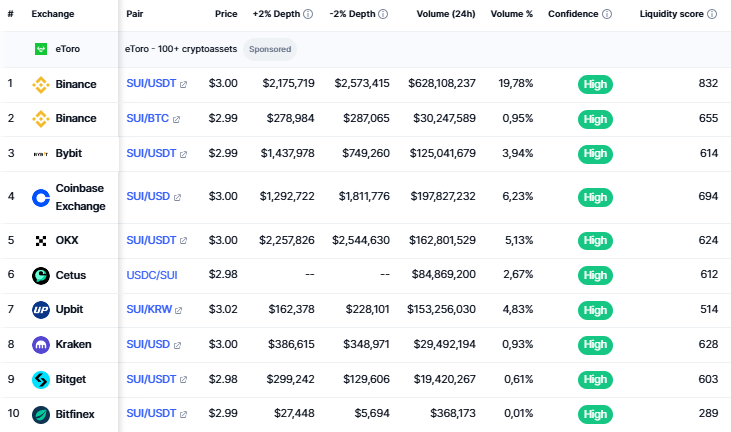Click external link icon beside SUI/KRW

(x=178, y=310)
